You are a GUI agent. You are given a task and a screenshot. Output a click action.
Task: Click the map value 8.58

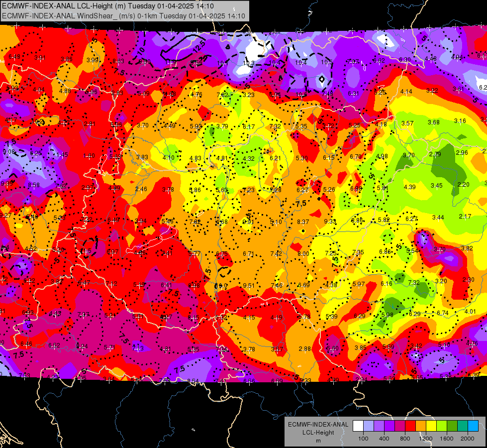(34, 185)
